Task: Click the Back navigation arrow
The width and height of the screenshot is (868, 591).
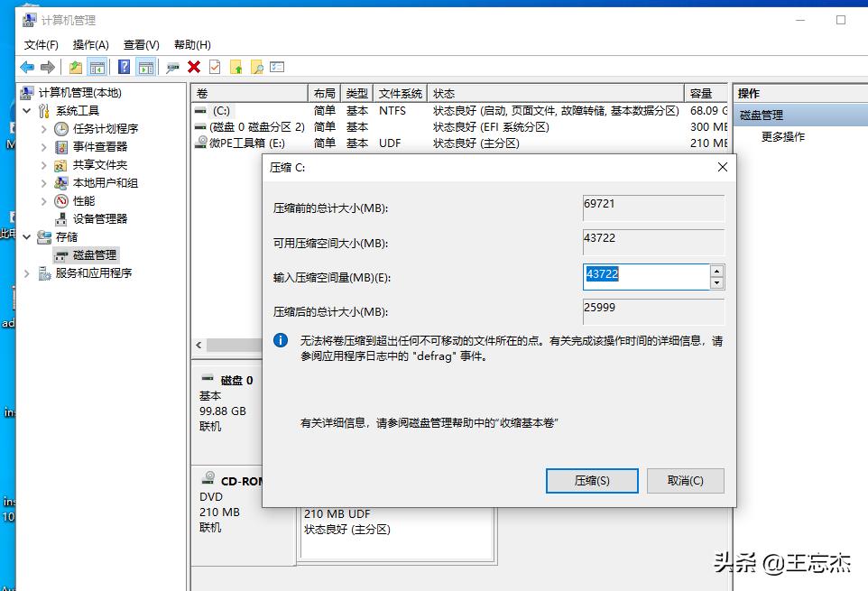Action: pyautogui.click(x=26, y=66)
